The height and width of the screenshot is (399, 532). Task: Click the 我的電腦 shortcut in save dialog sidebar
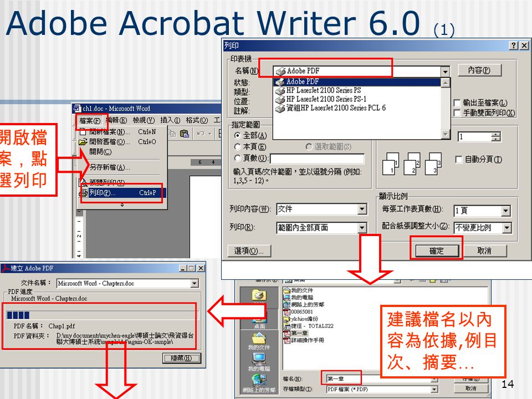pyautogui.click(x=259, y=362)
